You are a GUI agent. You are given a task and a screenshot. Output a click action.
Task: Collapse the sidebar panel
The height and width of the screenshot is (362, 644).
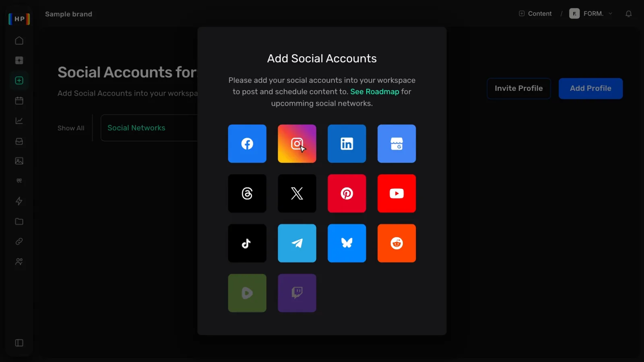click(19, 343)
